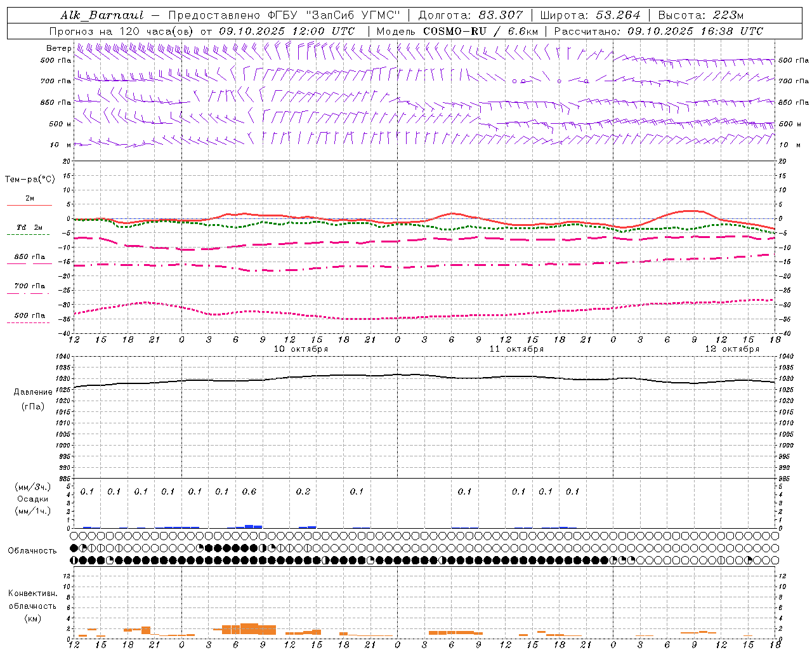Click the station title Alk_Barnaul
This screenshot has width=812, height=650.
pos(102,15)
